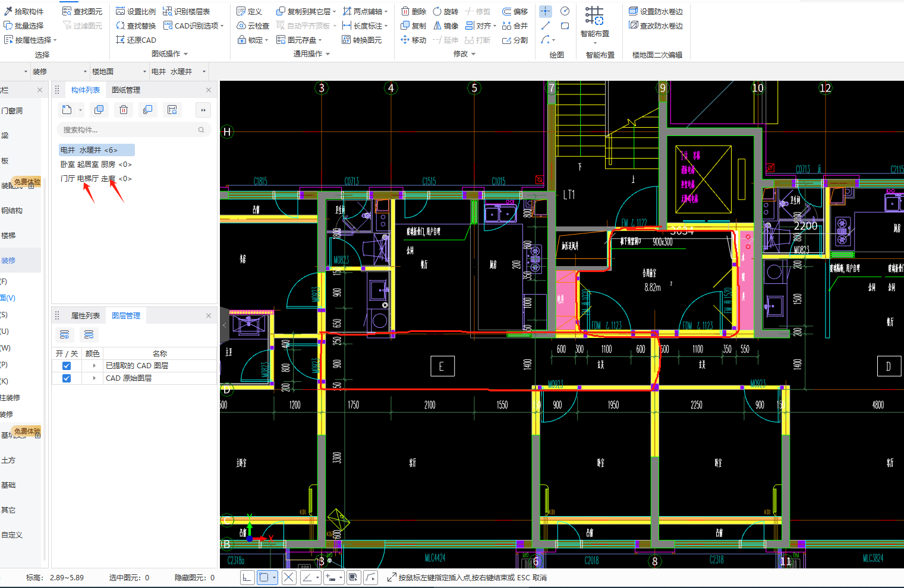Select 钢结构 in left navigation

click(x=12, y=210)
